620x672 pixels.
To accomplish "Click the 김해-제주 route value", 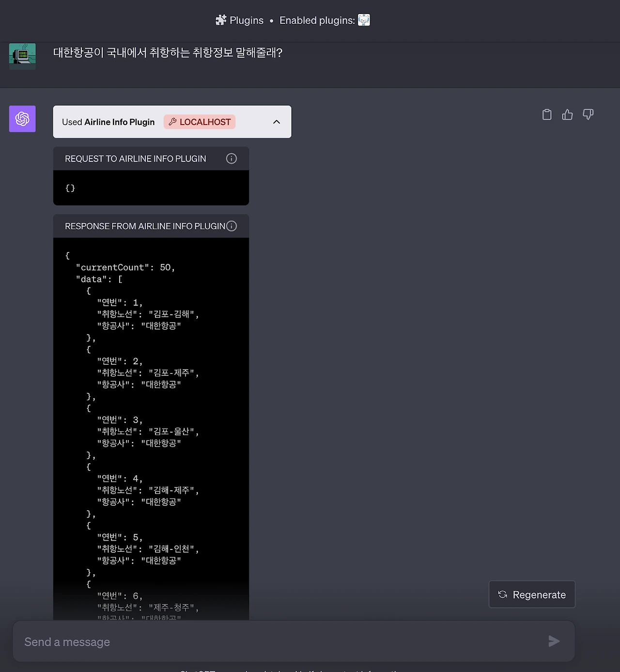I will coord(171,490).
